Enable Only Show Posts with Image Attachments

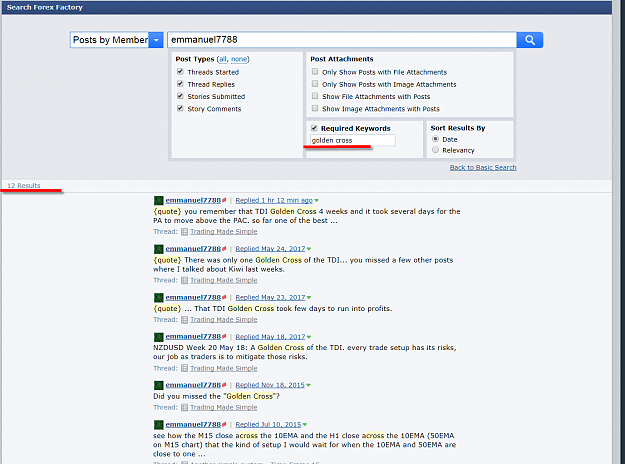click(x=315, y=84)
